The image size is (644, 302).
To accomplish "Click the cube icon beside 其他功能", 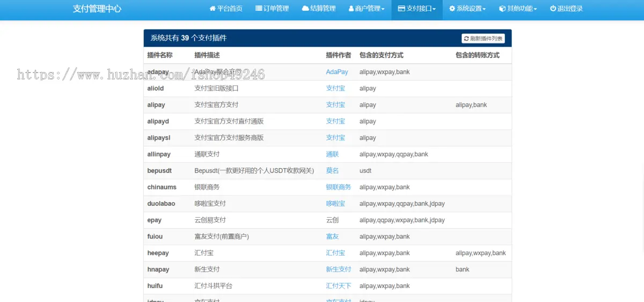I will point(502,9).
